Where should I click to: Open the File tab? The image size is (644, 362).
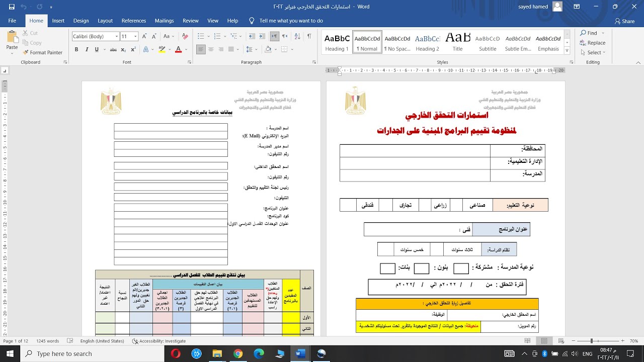12,21
